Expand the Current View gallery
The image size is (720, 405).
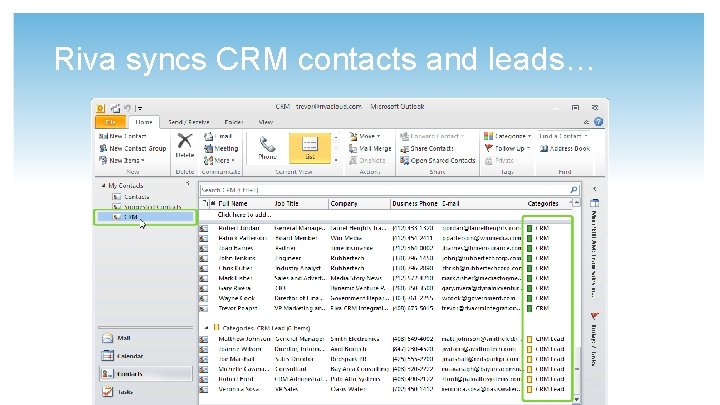336,160
